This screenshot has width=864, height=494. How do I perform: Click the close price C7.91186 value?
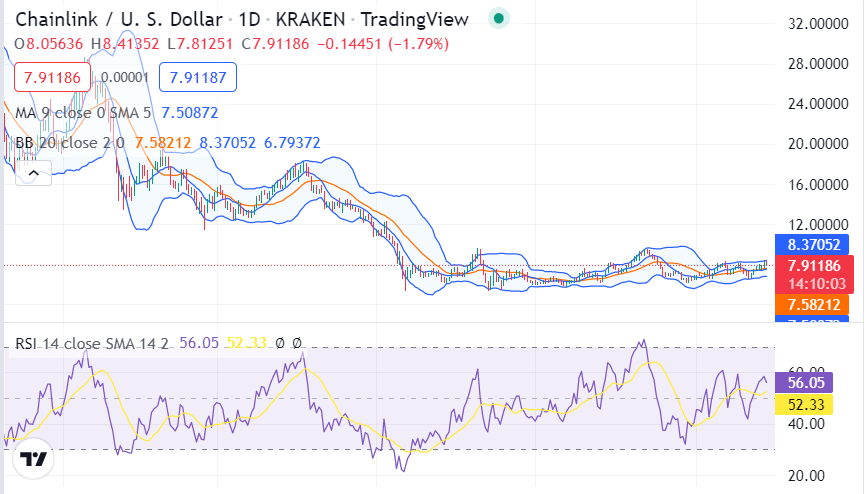tap(276, 44)
